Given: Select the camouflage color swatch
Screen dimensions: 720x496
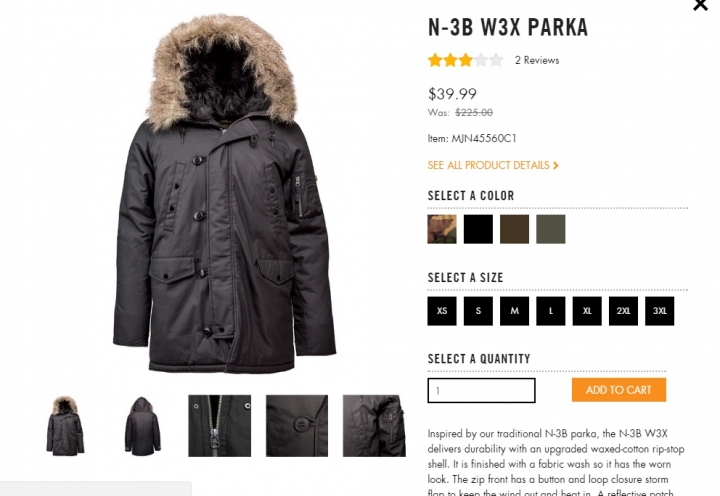Looking at the screenshot, I should pyautogui.click(x=442, y=229).
